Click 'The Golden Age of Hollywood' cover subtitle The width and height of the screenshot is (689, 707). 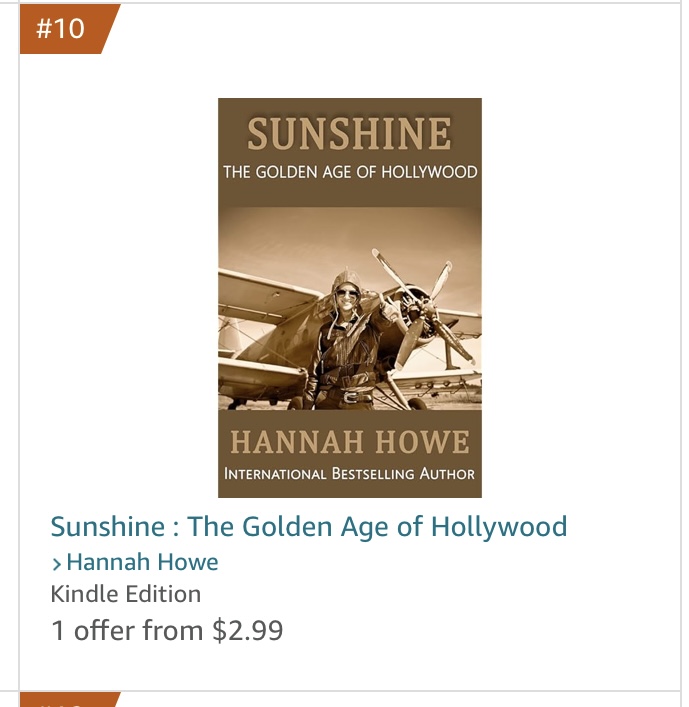pos(349,172)
